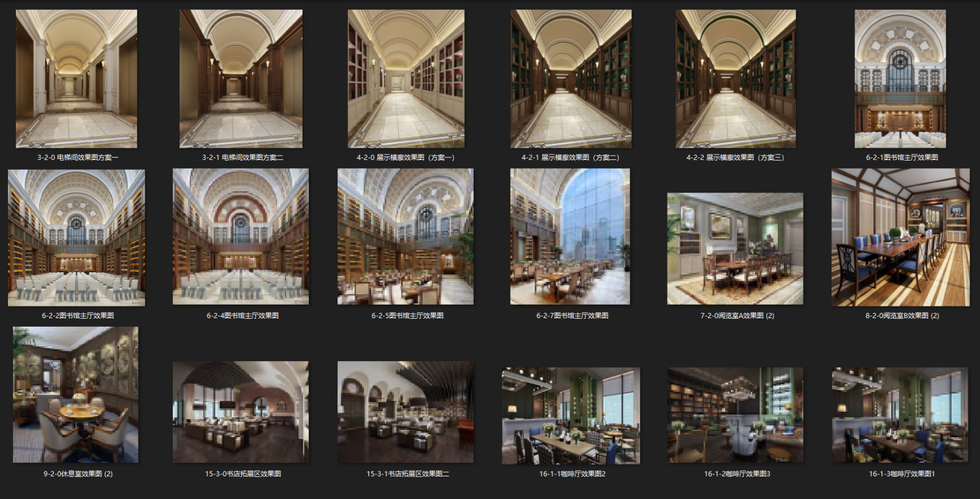The image size is (980, 499).
Task: Select thumbnail 15-3-1书店拓展区效果图二
Action: 405,412
